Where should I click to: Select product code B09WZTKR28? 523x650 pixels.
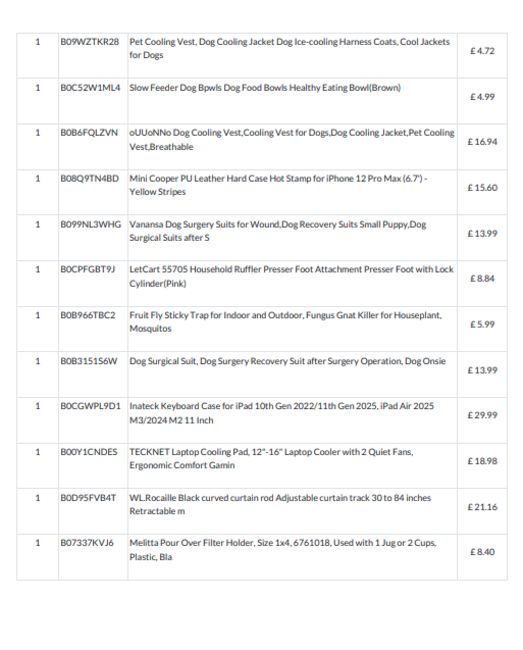[x=90, y=42]
